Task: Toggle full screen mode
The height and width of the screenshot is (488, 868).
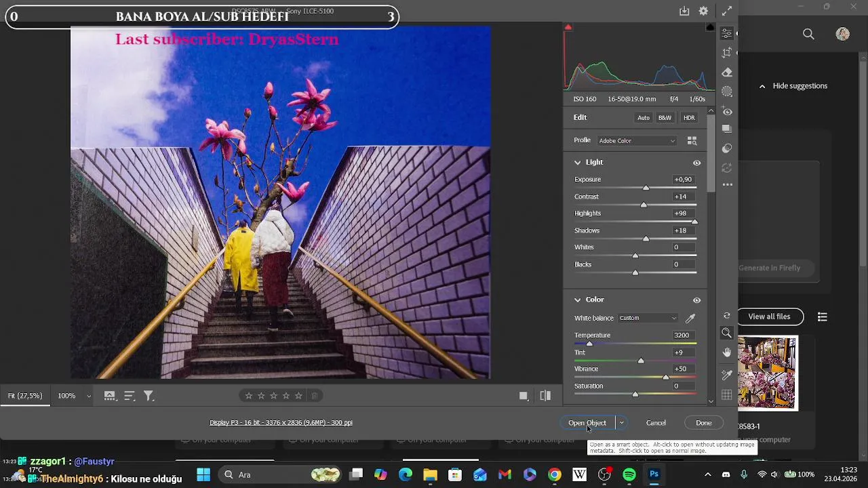Action: (x=727, y=11)
